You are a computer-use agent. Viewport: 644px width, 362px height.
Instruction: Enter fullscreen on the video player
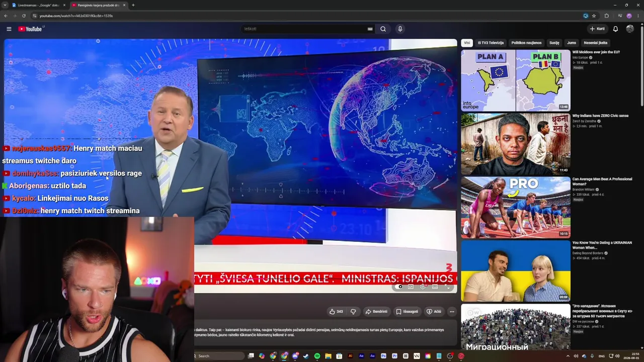click(447, 287)
